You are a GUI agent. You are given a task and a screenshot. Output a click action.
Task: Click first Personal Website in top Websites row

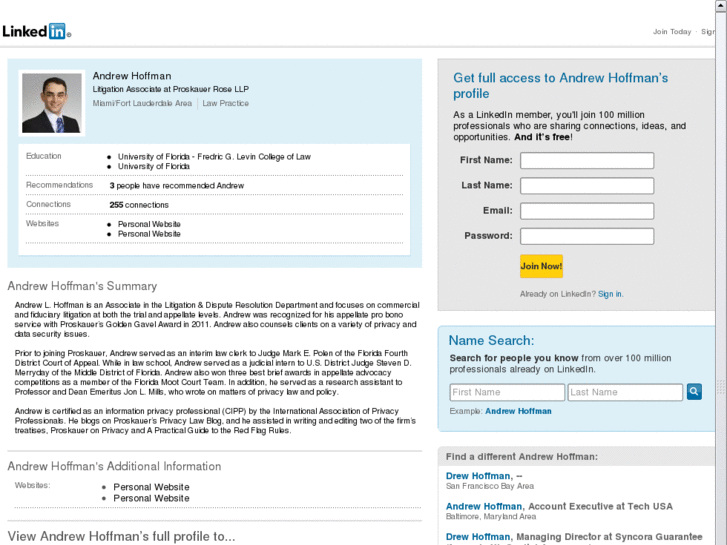[149, 224]
